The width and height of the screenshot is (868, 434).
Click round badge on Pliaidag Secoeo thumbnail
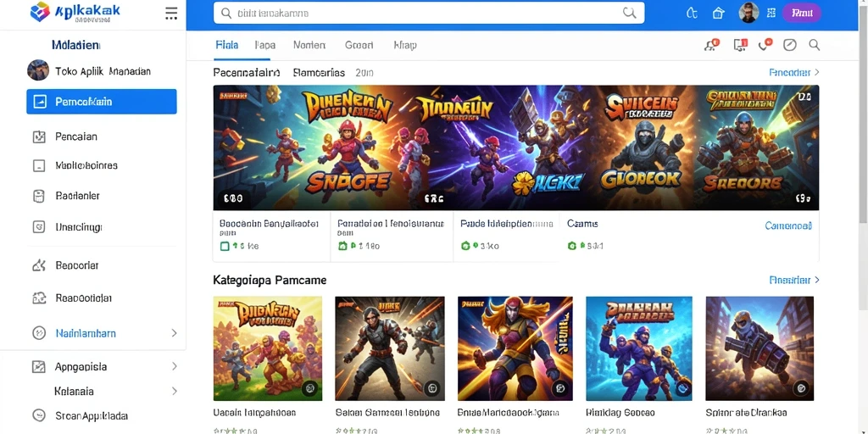point(683,388)
